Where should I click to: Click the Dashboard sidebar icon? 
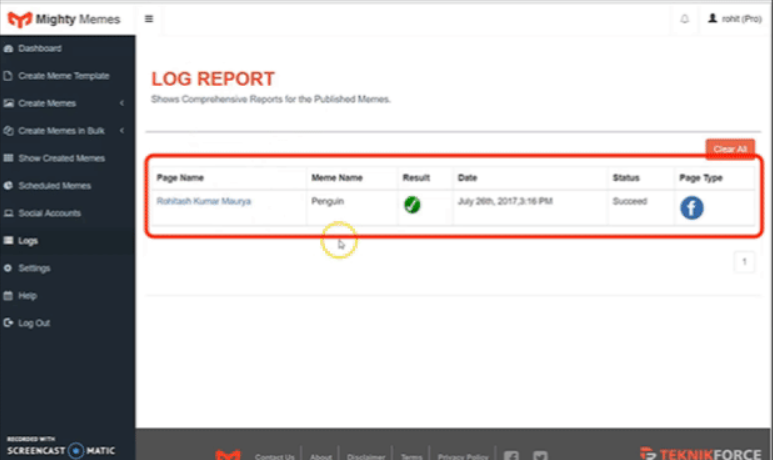pyautogui.click(x=8, y=48)
